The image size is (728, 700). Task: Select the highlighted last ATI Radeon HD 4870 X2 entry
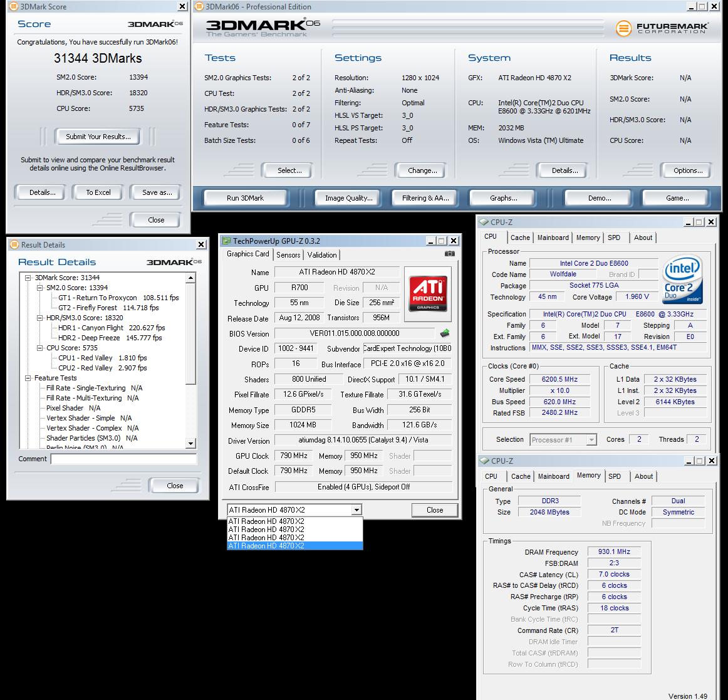point(295,546)
